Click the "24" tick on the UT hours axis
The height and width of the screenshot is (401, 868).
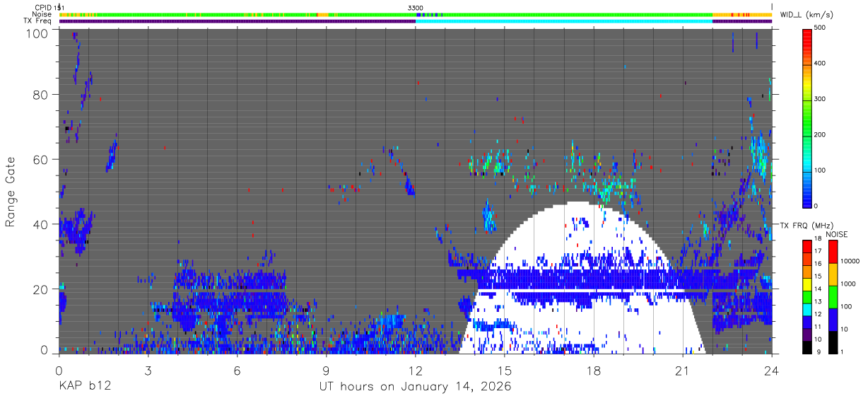[771, 371]
